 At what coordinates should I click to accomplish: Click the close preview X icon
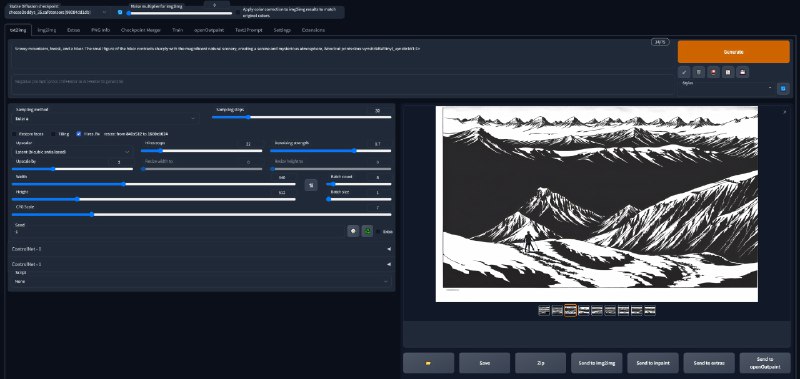[x=785, y=111]
